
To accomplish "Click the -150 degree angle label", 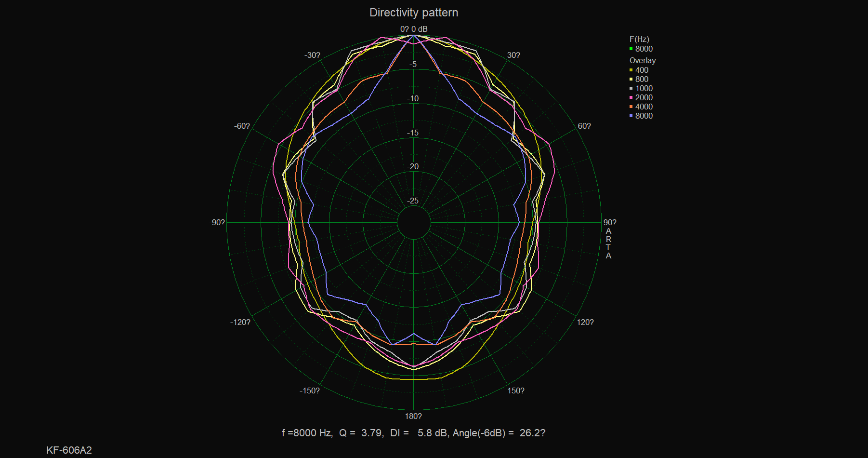I will pos(309,391).
